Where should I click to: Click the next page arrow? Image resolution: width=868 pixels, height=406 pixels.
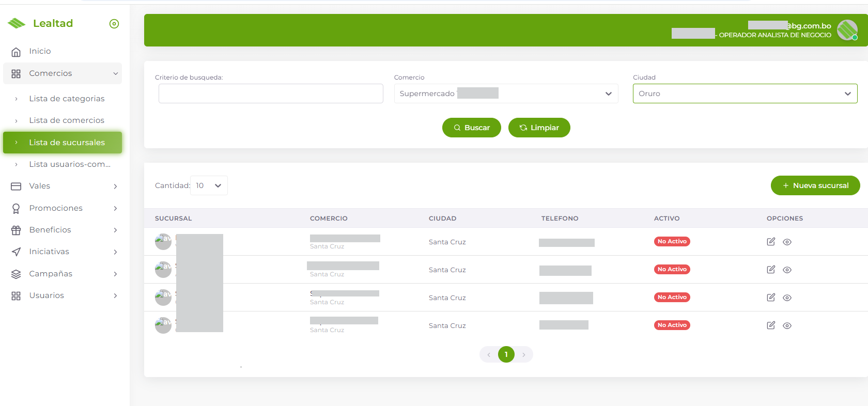524,354
